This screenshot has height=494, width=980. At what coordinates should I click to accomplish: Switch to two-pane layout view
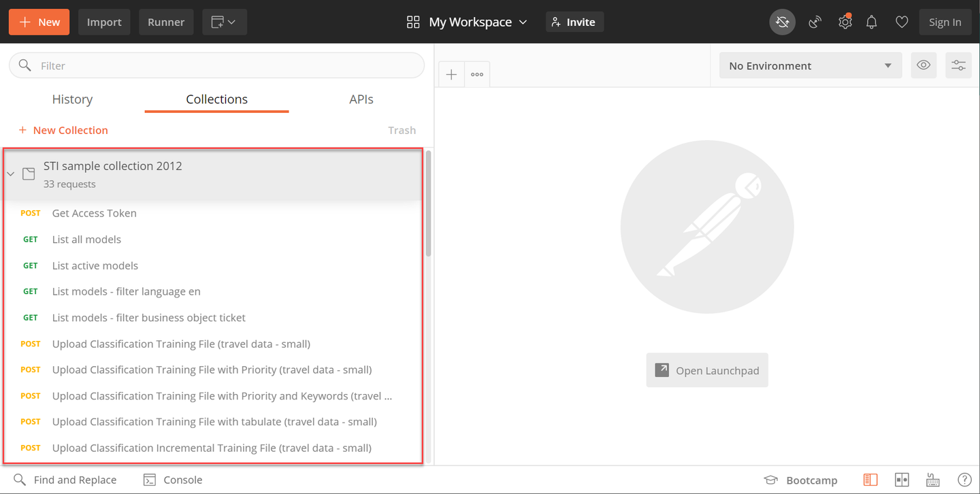[902, 480]
